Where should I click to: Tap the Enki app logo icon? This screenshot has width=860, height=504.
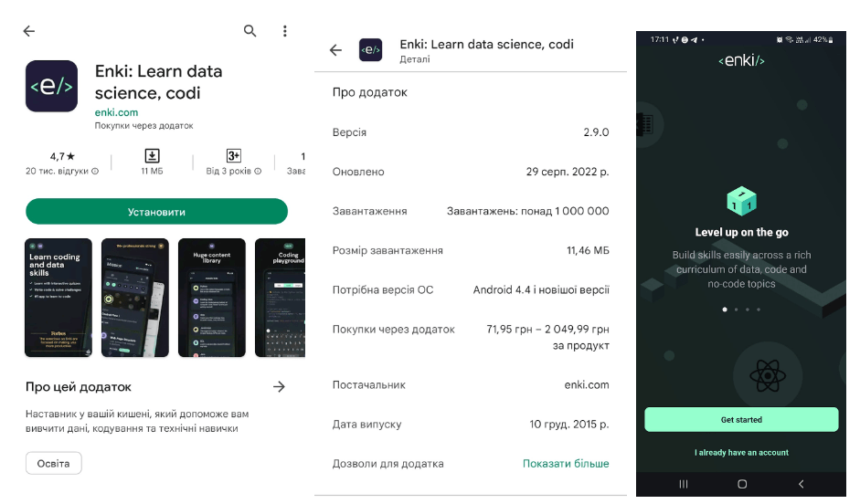(51, 86)
